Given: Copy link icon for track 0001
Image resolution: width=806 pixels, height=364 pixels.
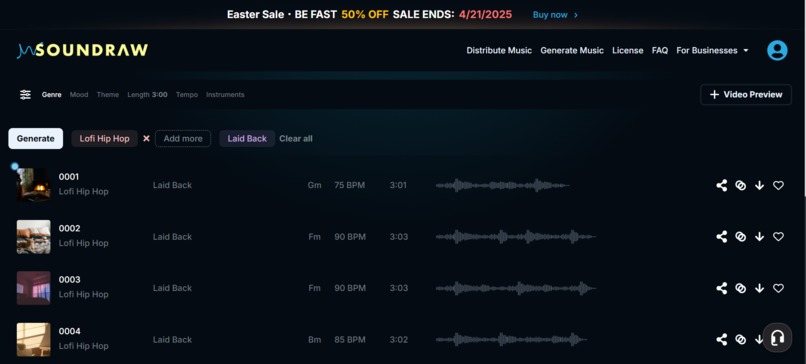Looking at the screenshot, I should click(x=740, y=185).
